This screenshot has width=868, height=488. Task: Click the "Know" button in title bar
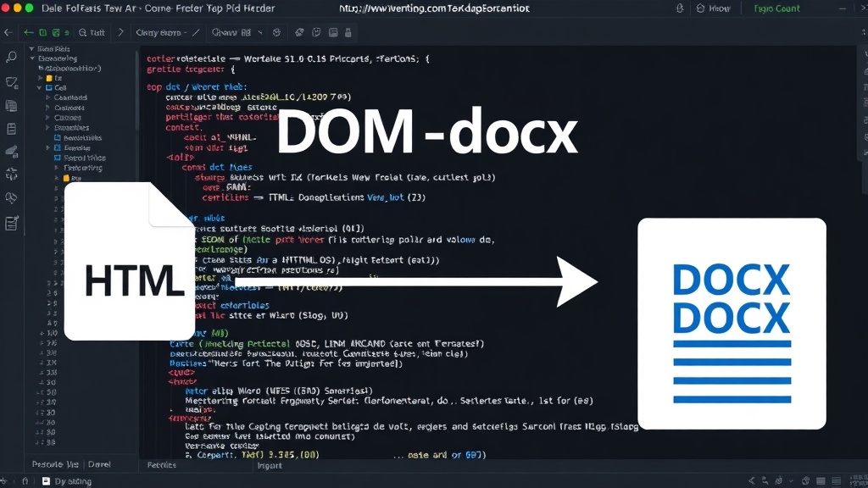(714, 8)
